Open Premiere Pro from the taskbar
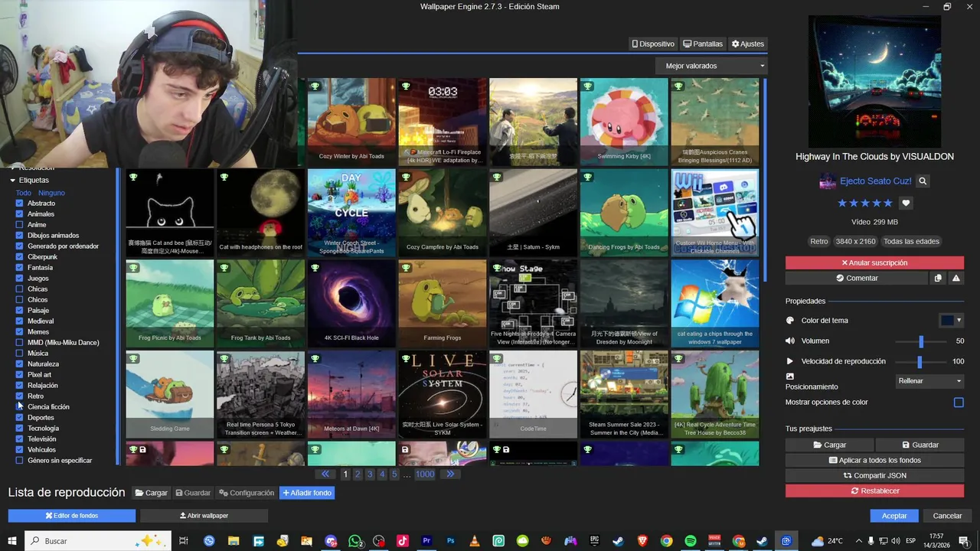The image size is (980, 551). [x=426, y=541]
